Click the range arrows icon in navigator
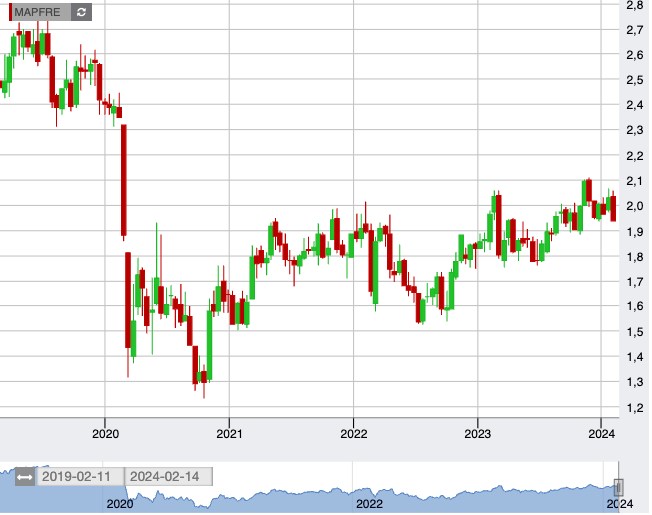The image size is (652, 515). (25, 478)
